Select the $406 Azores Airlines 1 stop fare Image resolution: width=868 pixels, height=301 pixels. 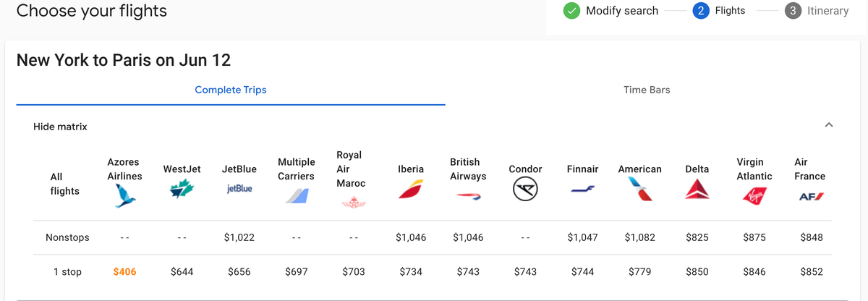tap(124, 272)
